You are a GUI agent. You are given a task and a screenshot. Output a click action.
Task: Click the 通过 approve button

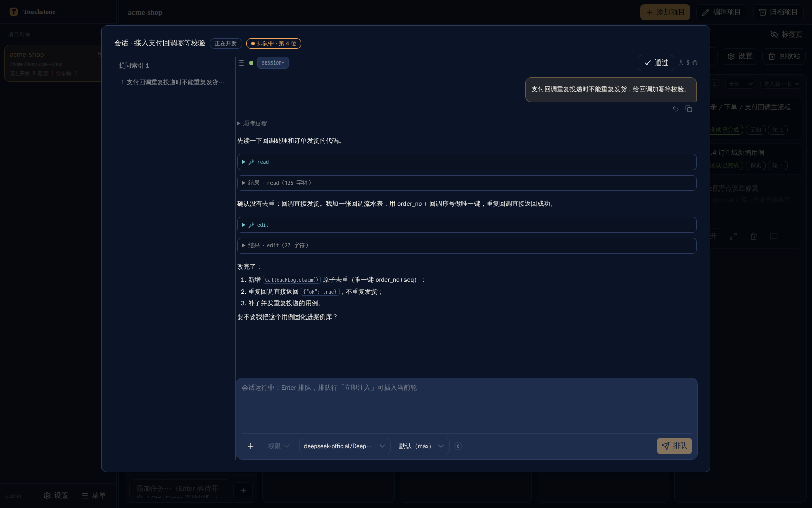pos(656,63)
